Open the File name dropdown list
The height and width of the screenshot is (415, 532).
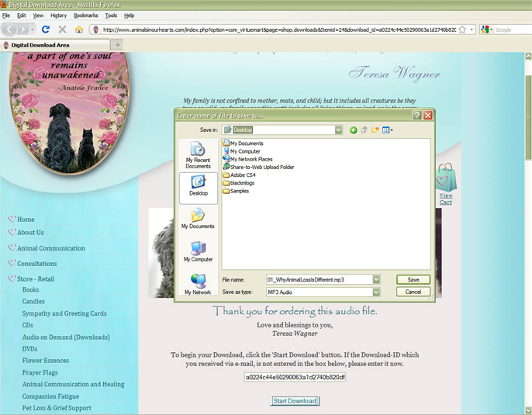[x=376, y=279]
